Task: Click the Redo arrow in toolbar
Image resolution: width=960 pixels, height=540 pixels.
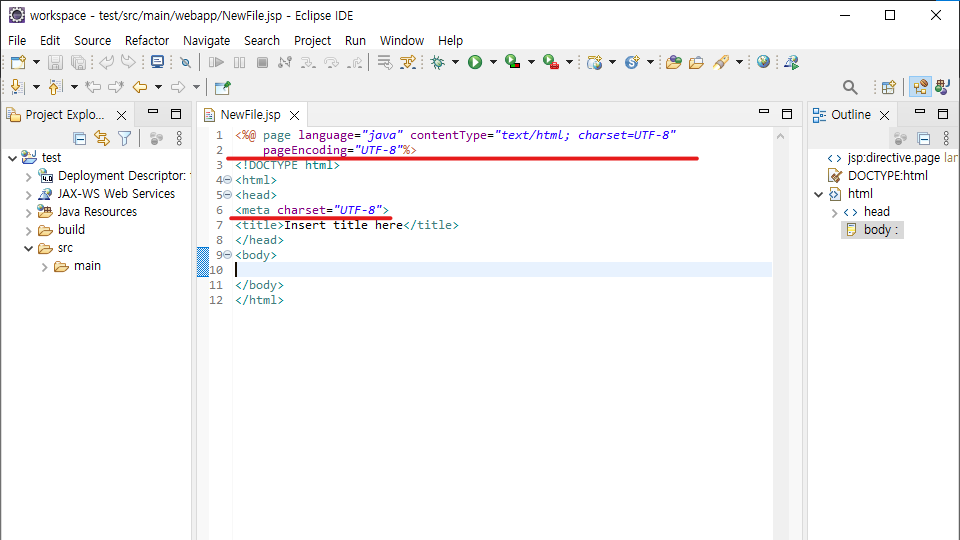Action: (x=128, y=62)
